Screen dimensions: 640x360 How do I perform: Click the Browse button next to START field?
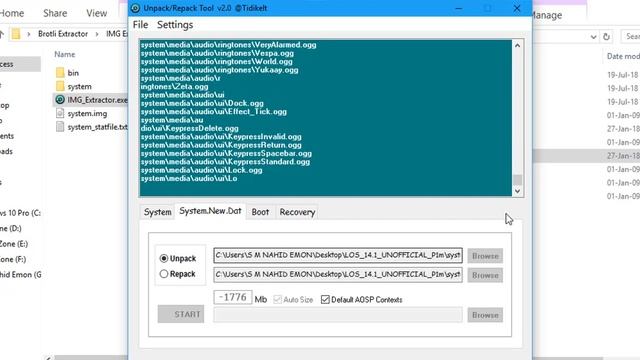tap(485, 315)
